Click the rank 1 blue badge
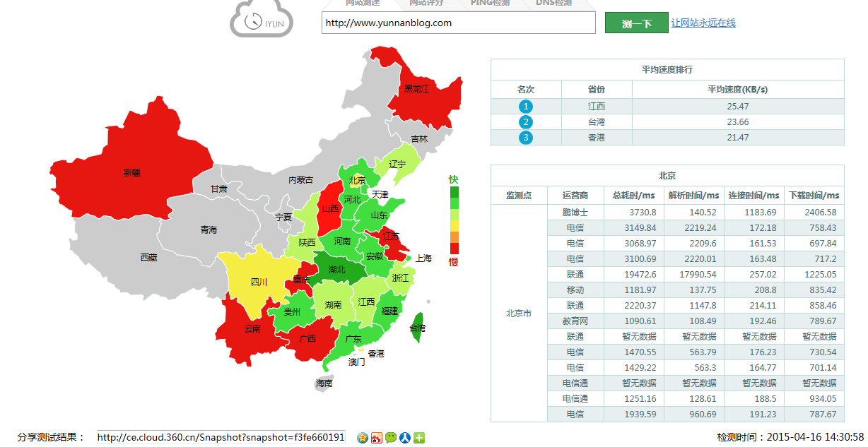 (525, 106)
